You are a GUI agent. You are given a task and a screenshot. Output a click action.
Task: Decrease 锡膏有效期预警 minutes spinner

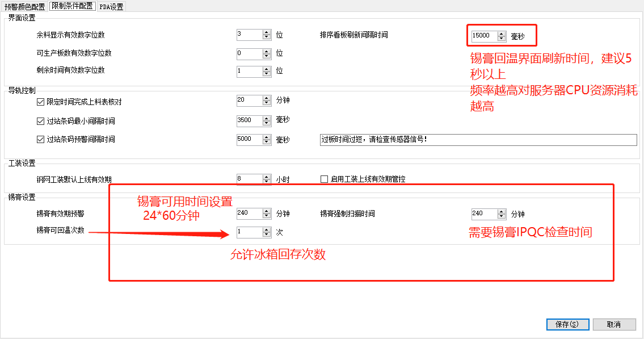[x=267, y=216]
